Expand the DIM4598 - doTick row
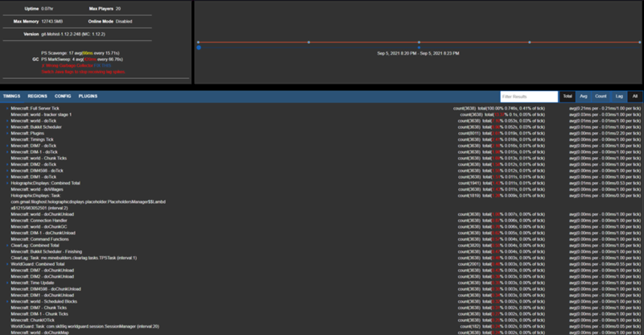The height and width of the screenshot is (335, 644). [x=7, y=170]
